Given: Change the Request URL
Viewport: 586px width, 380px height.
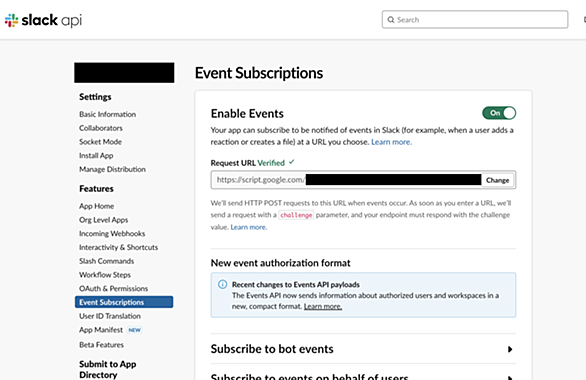Looking at the screenshot, I should [x=497, y=180].
